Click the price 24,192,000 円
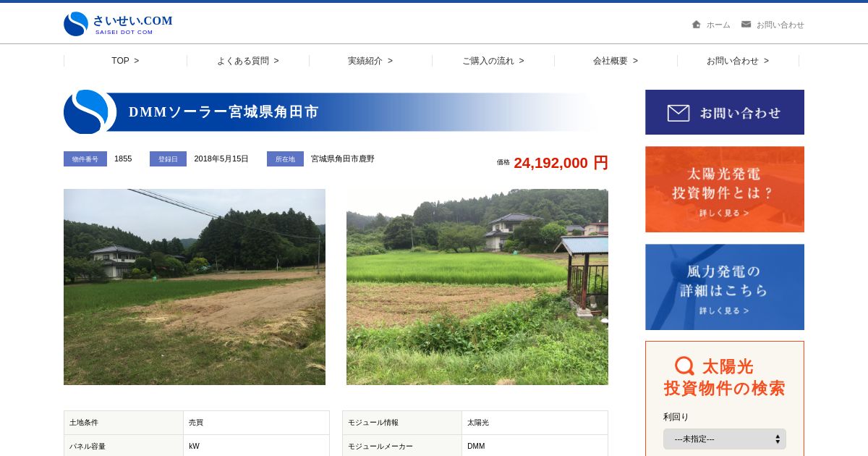Image resolution: width=868 pixels, height=456 pixels. click(561, 163)
